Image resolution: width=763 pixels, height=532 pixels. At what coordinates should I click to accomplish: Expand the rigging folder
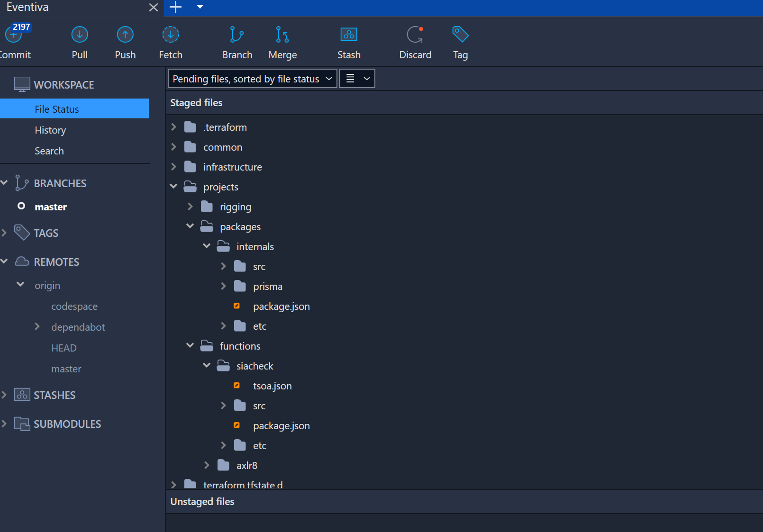[190, 207]
